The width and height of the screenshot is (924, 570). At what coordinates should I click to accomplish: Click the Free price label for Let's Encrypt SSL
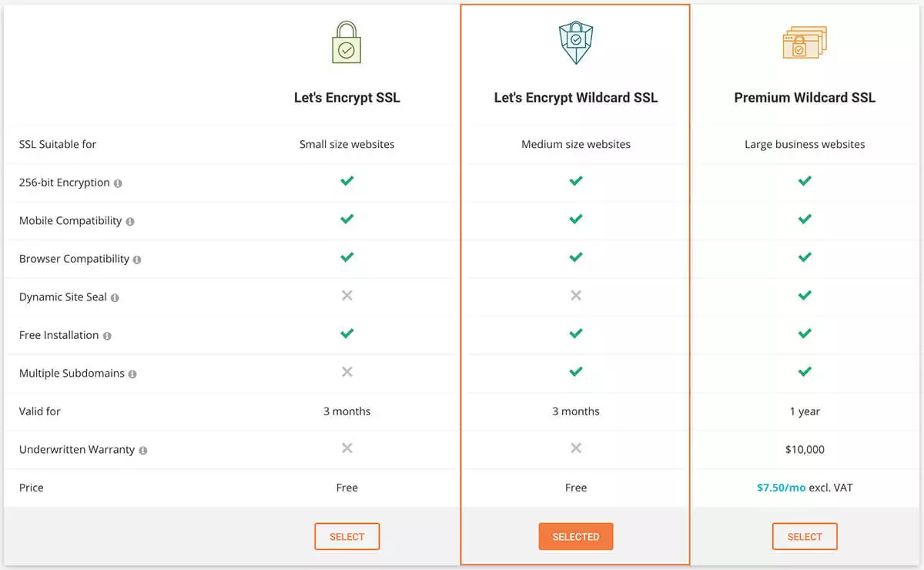click(x=346, y=488)
